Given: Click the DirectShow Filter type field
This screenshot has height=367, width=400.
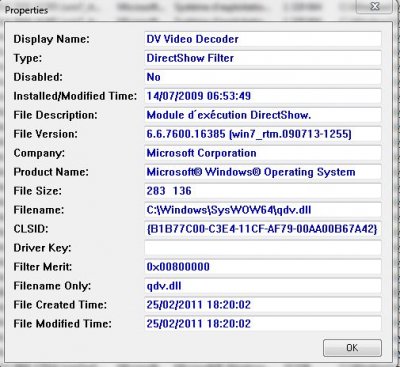Looking at the screenshot, I should pos(263,58).
